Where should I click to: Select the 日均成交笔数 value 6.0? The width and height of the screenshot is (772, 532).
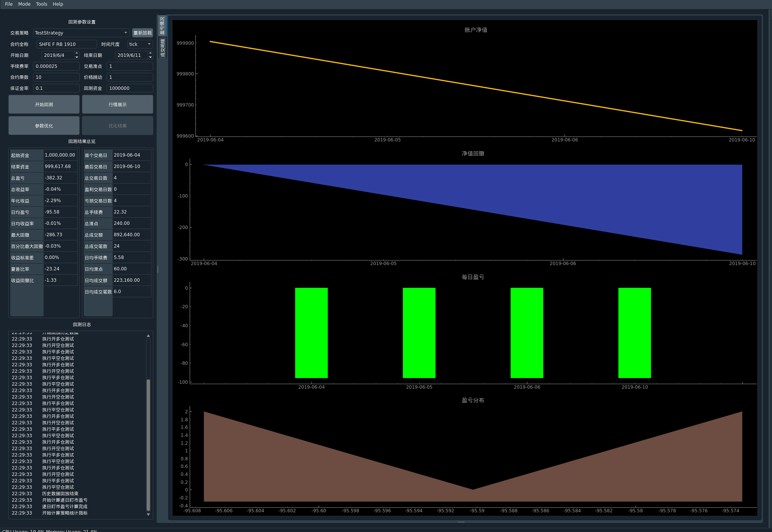pos(132,292)
